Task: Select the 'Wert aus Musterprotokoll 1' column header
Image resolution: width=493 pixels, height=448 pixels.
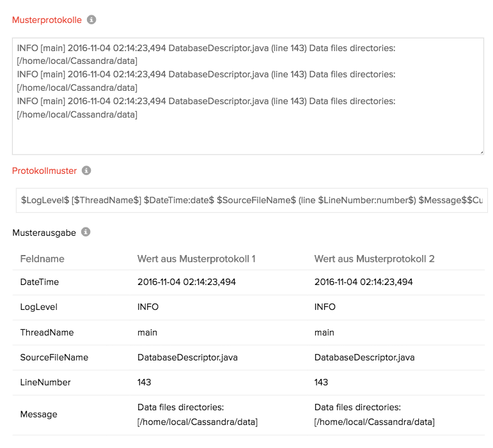Action: point(196,259)
